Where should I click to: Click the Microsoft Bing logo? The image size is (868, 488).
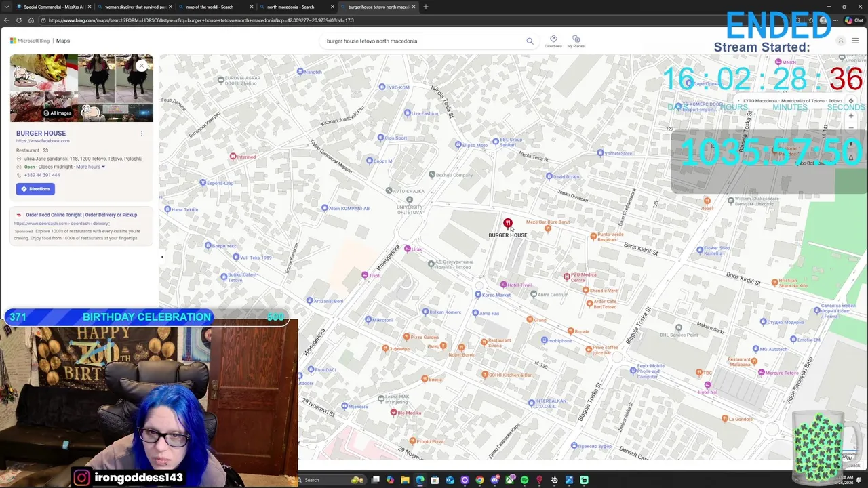click(x=30, y=41)
